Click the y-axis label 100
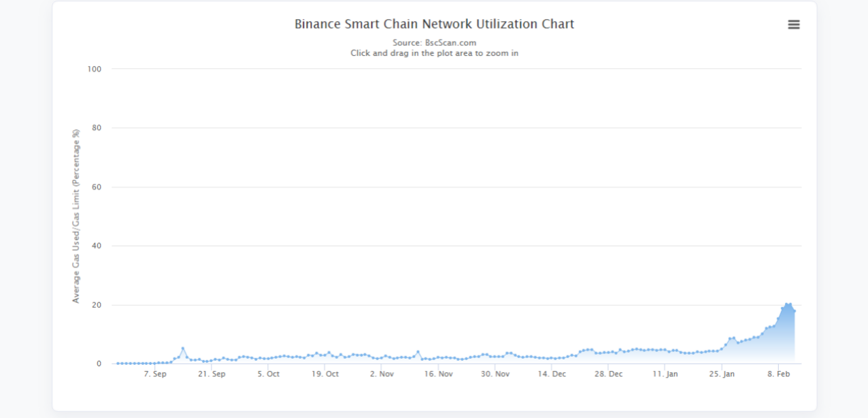Screen dimensions: 868x418 [x=94, y=69]
